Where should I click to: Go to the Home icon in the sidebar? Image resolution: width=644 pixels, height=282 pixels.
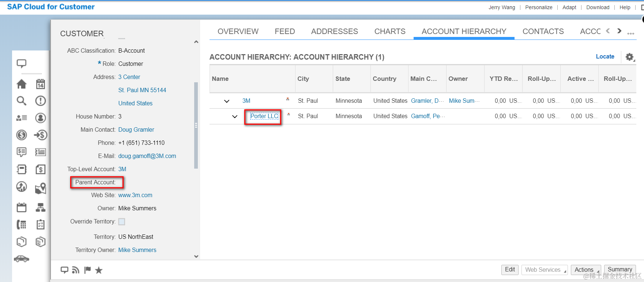[22, 84]
